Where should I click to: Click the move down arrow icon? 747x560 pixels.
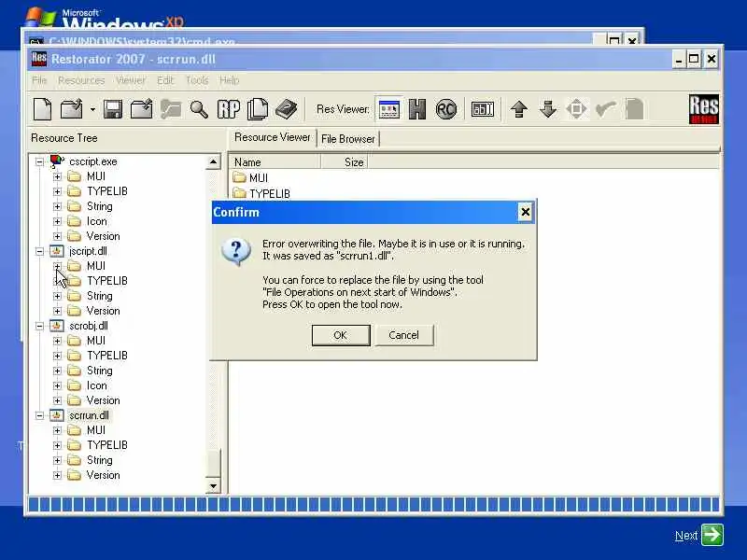[x=548, y=109]
